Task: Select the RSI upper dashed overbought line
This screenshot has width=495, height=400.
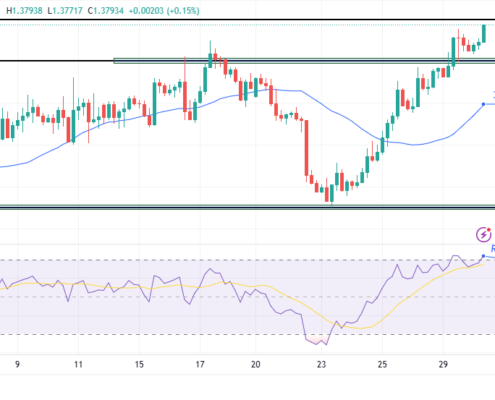Action: tap(247, 260)
